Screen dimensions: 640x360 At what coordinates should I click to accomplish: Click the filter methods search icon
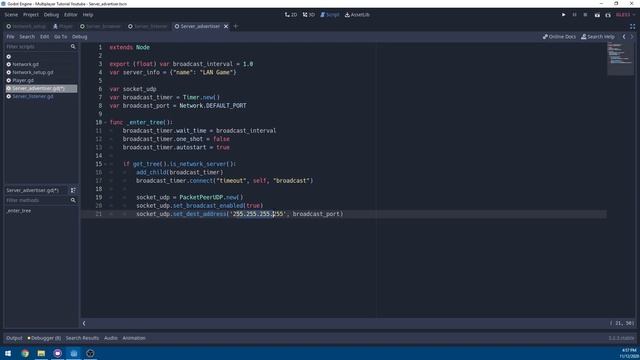(x=73, y=200)
